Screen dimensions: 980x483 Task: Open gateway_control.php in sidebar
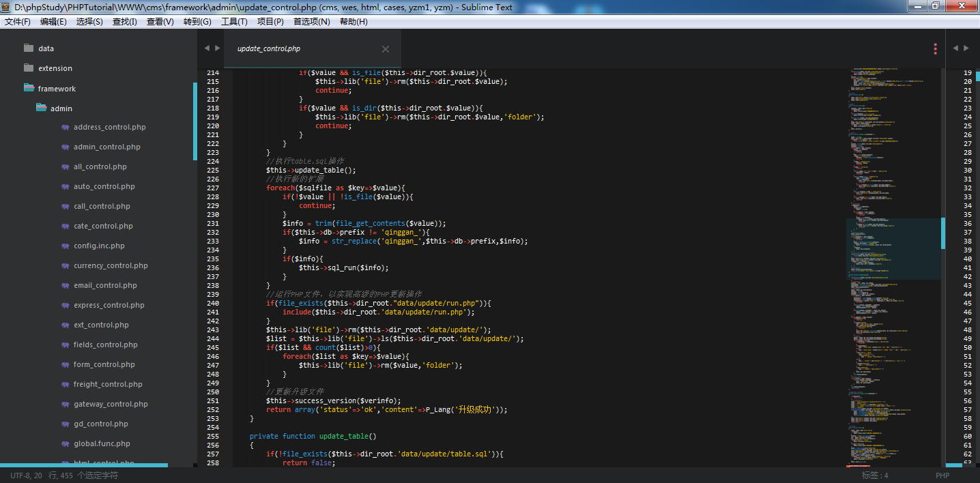point(111,405)
